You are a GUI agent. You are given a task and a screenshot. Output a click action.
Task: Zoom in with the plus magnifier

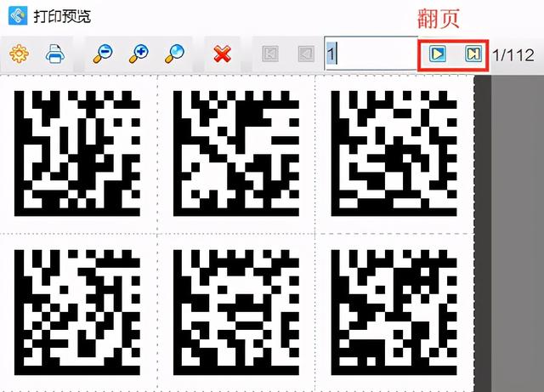pyautogui.click(x=139, y=54)
